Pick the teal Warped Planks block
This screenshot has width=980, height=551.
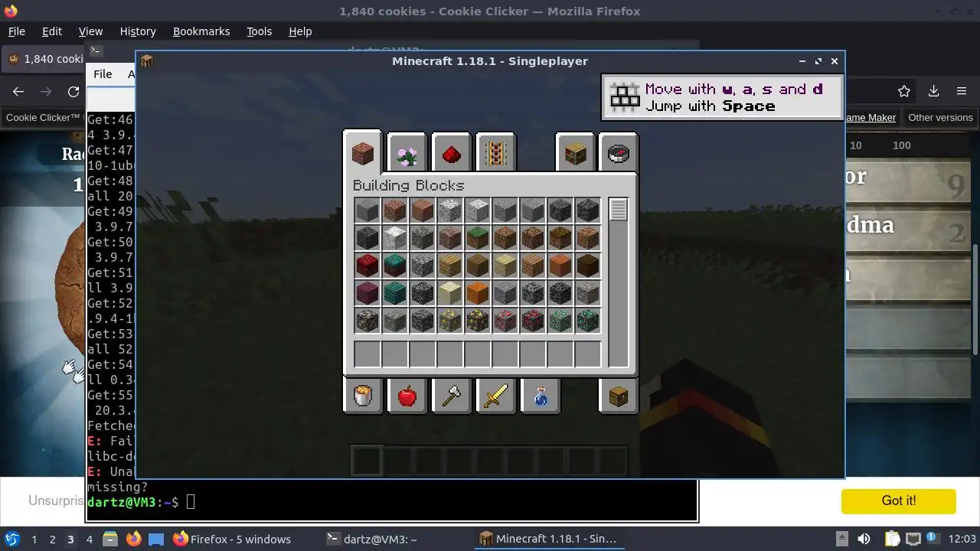click(394, 293)
